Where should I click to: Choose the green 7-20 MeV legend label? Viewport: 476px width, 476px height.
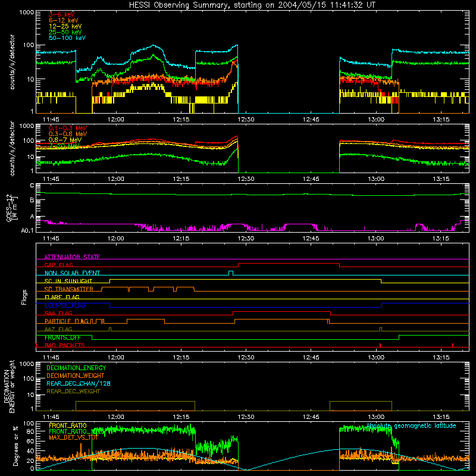(64, 146)
